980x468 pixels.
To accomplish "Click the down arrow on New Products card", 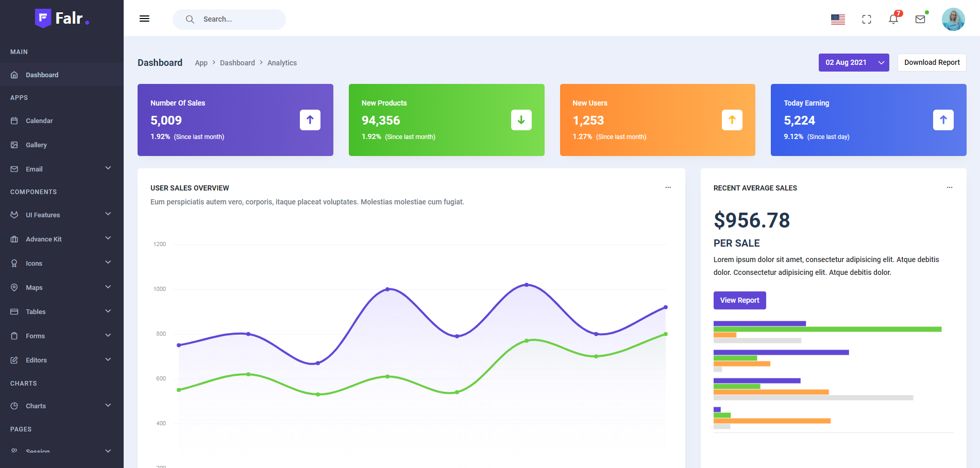I will pyautogui.click(x=521, y=120).
